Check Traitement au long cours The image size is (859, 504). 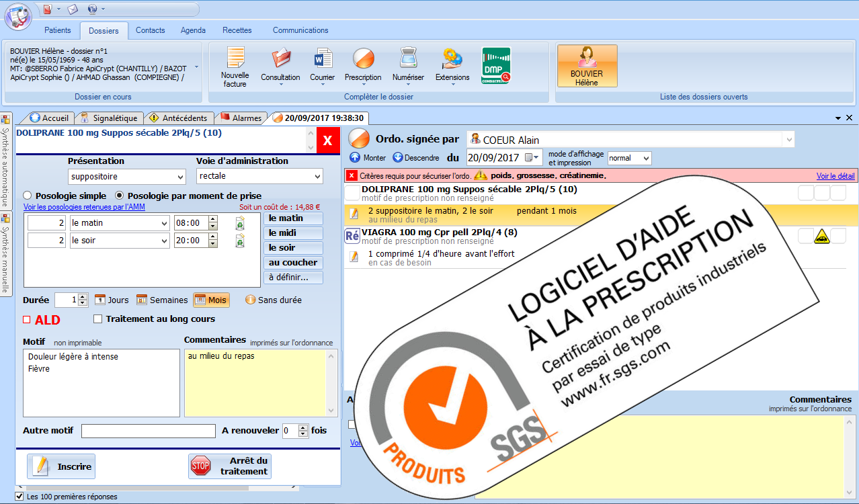[x=98, y=319]
